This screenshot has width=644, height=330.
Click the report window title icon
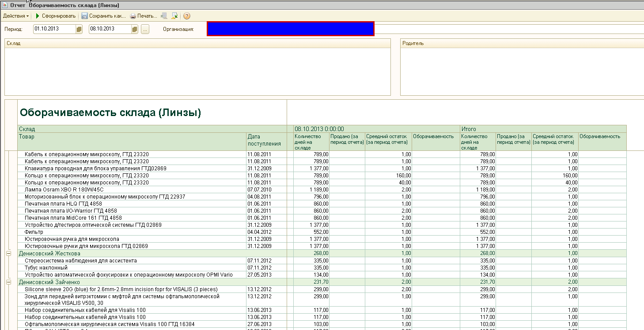(x=5, y=5)
